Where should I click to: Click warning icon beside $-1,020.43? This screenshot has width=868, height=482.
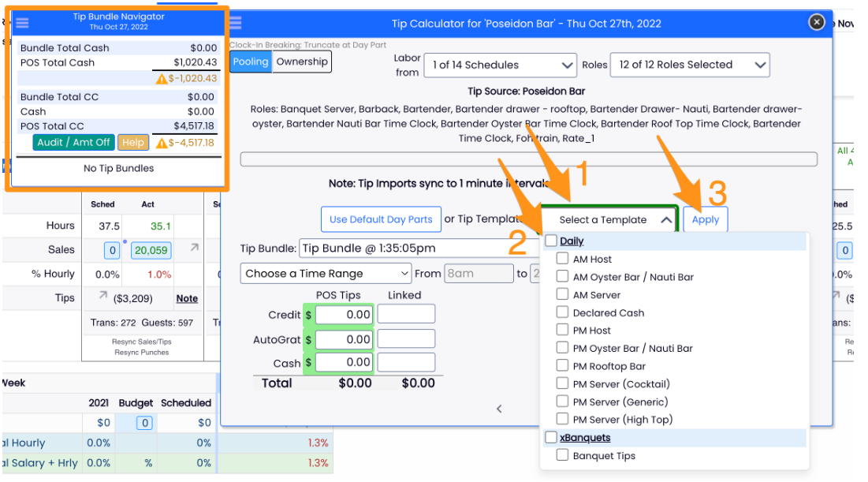161,79
